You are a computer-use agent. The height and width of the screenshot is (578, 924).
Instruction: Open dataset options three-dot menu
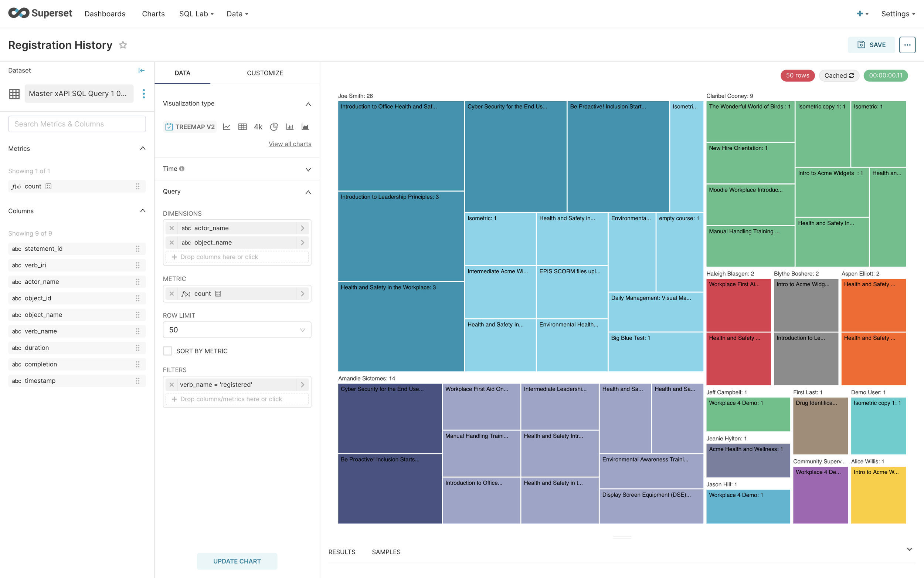[x=144, y=94]
